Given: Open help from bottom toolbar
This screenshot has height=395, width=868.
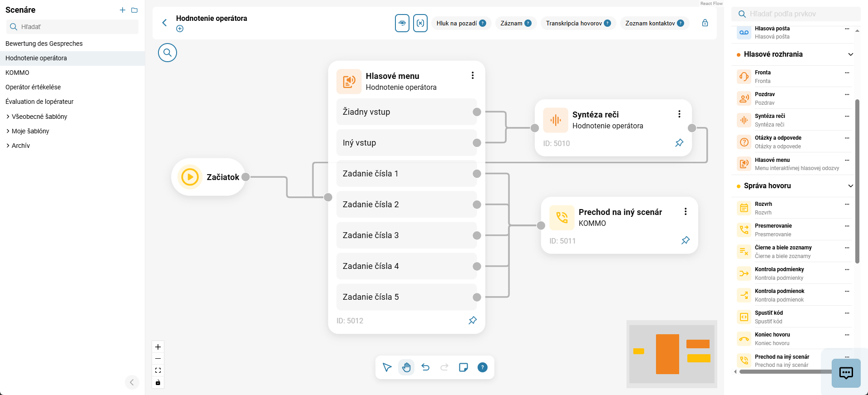Looking at the screenshot, I should 483,367.
